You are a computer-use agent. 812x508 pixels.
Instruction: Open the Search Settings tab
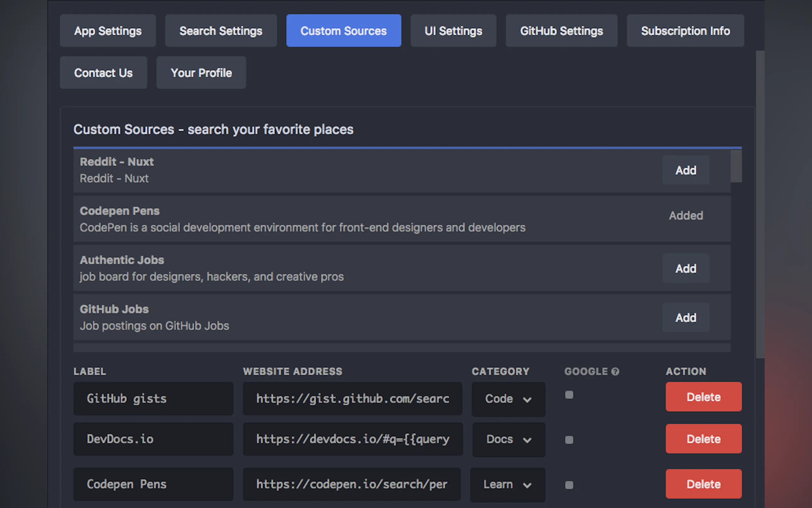tap(221, 31)
